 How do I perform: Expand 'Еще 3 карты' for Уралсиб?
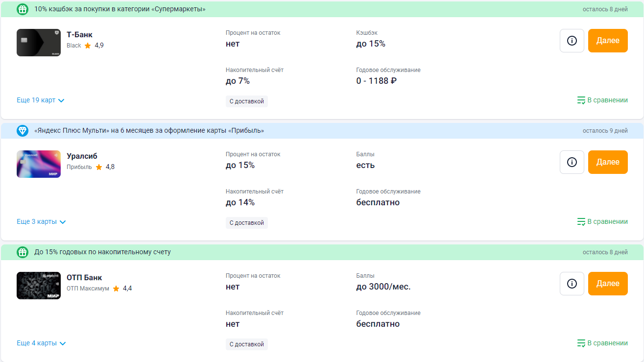tap(41, 221)
